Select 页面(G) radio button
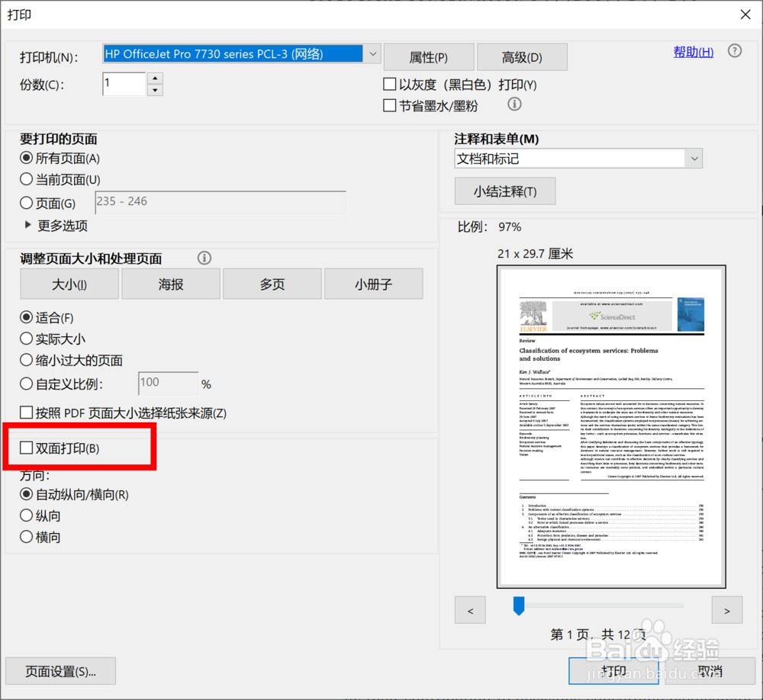763x700 pixels. (26, 202)
